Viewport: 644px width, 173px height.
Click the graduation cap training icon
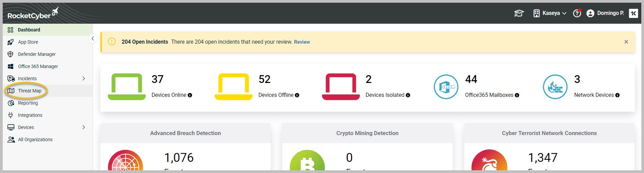(519, 13)
